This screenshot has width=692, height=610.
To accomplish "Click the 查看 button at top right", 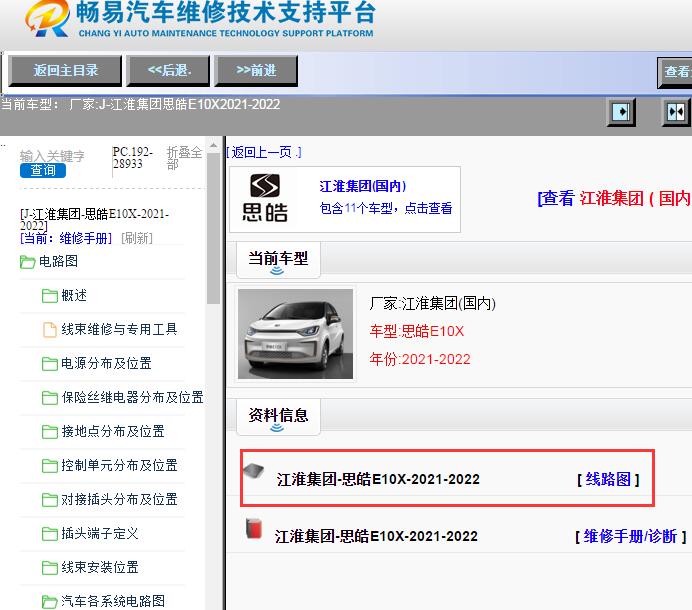I will (675, 72).
